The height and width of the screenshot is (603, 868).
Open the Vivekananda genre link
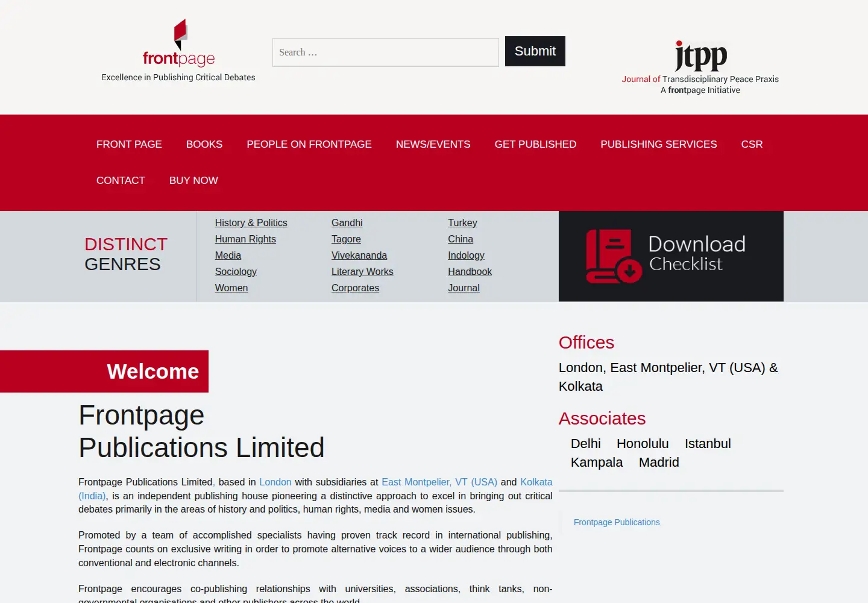(x=359, y=256)
